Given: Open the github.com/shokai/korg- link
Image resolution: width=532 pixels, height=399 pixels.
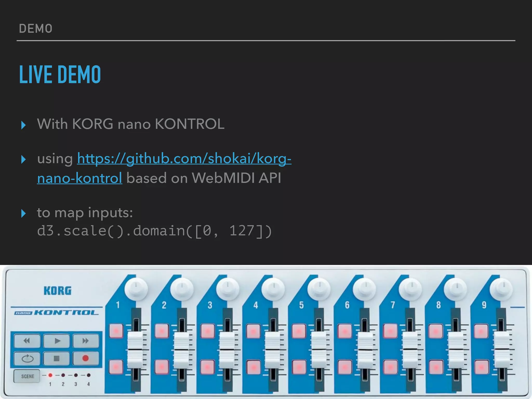Looking at the screenshot, I should (184, 158).
